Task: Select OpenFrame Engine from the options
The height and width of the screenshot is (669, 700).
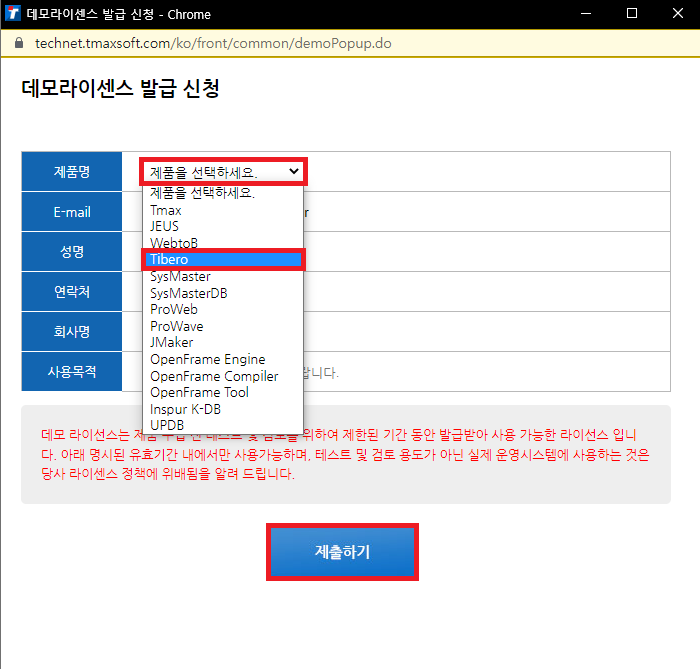Action: point(223,359)
